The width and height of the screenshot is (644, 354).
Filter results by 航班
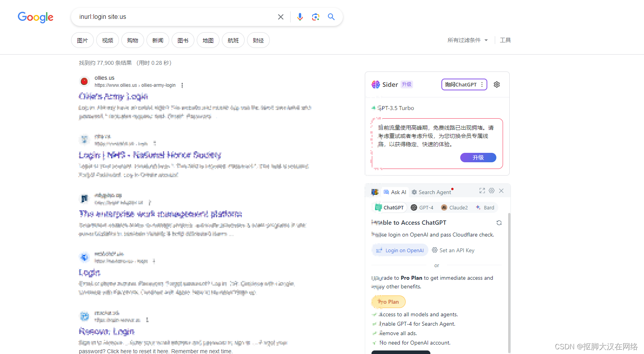pyautogui.click(x=233, y=40)
